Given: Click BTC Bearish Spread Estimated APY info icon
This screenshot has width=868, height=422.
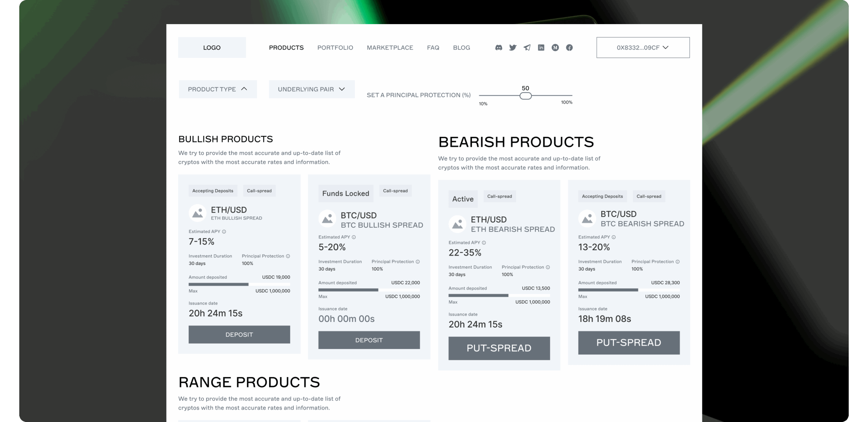Looking at the screenshot, I should click(614, 237).
